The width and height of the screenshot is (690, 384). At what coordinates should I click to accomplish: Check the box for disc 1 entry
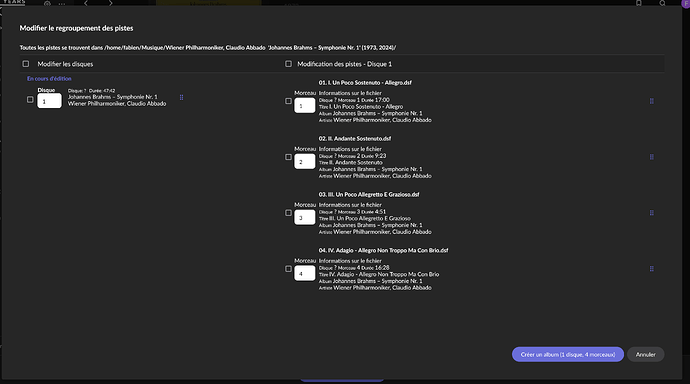pyautogui.click(x=30, y=100)
